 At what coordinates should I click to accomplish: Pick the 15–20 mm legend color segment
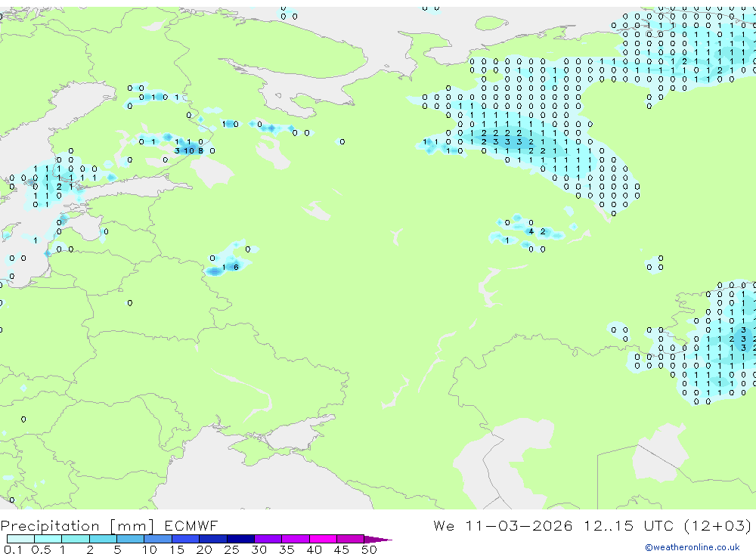click(x=186, y=539)
